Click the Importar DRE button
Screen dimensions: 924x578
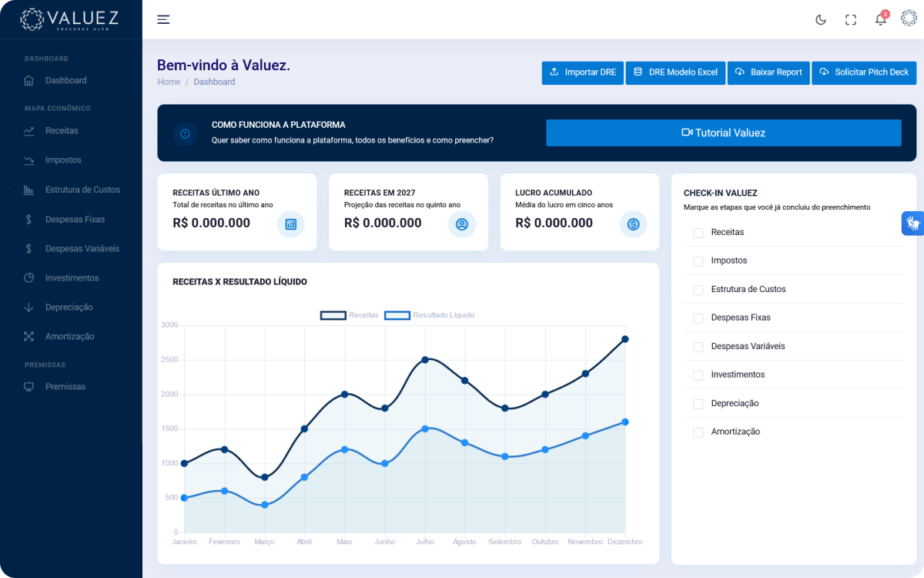coord(582,72)
